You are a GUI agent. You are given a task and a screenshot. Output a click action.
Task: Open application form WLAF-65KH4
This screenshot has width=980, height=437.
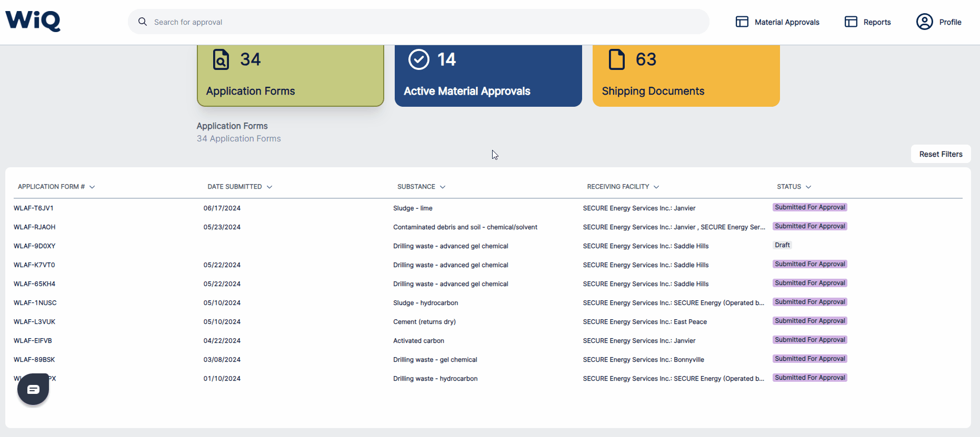[35, 284]
